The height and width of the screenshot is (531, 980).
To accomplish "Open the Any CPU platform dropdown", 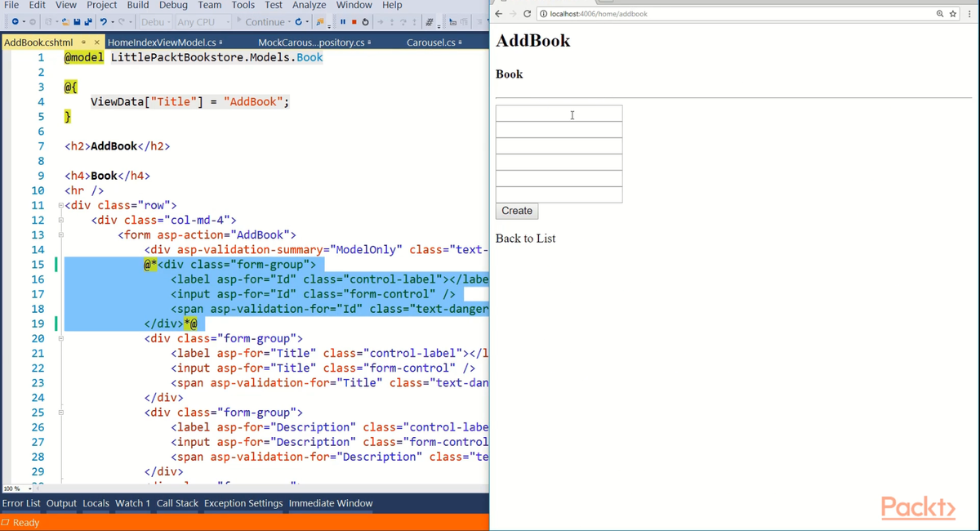I will tap(203, 22).
